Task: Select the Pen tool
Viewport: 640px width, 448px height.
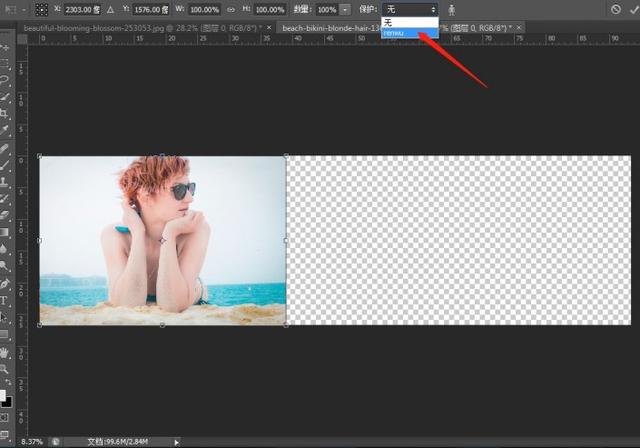Action: [x=5, y=283]
